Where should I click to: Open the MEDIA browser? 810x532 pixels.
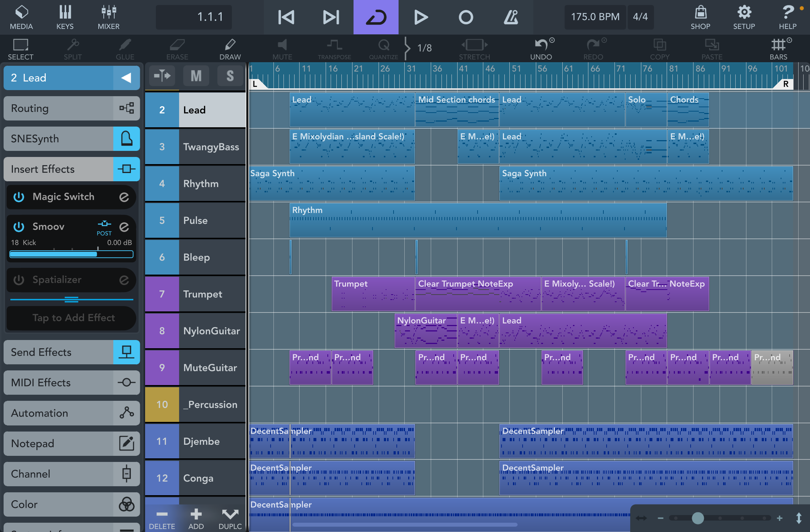click(x=21, y=17)
